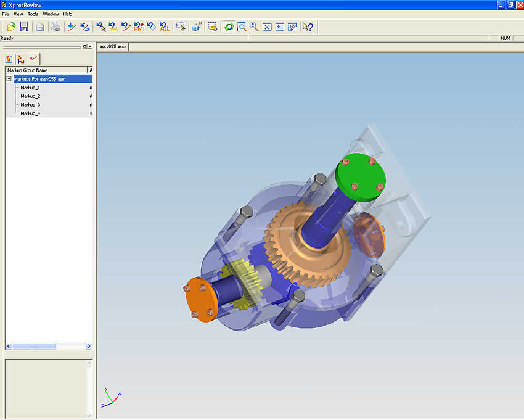Click the ALL toolbar icon
The width and height of the screenshot is (524, 420).
[165, 27]
